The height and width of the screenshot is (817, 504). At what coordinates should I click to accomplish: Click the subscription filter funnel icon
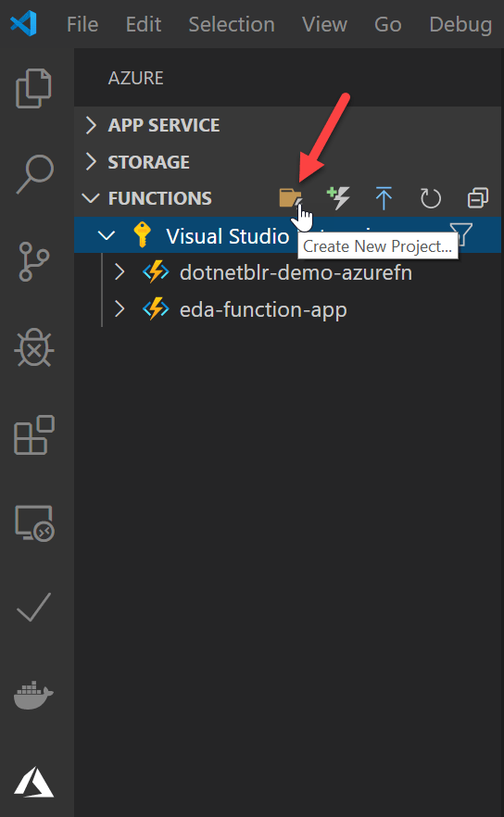click(461, 233)
